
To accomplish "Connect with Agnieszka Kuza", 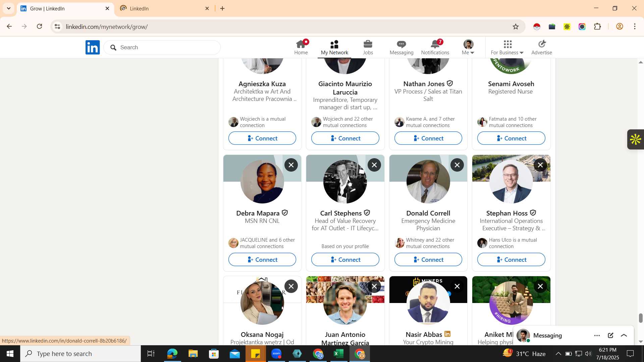I will pyautogui.click(x=262, y=138).
